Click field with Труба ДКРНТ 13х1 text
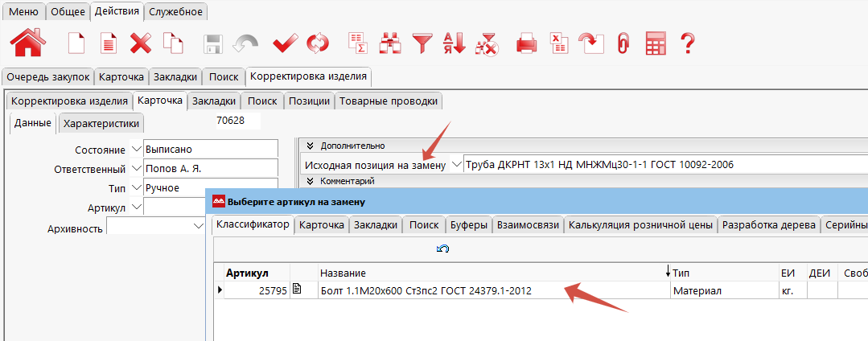868x341 pixels. tap(665, 164)
